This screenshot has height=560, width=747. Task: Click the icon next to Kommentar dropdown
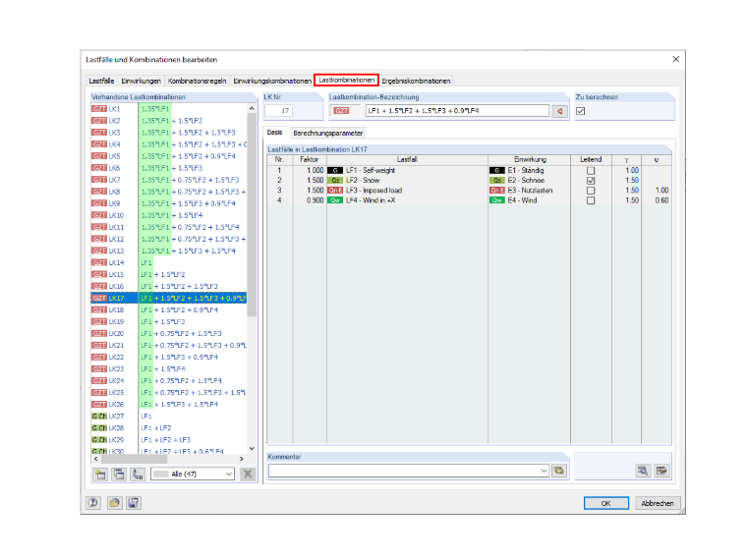(x=559, y=471)
